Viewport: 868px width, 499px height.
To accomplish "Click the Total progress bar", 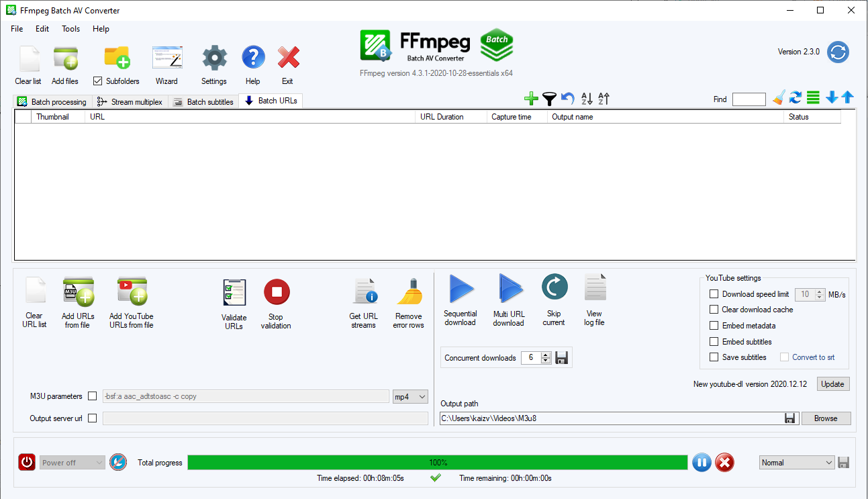I will [x=438, y=463].
